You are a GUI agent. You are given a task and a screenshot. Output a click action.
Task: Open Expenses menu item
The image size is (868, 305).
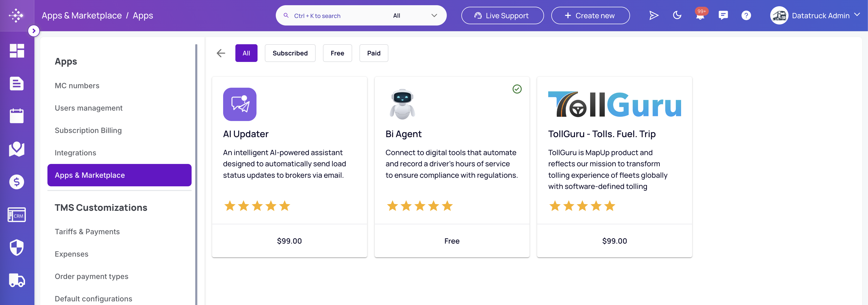(119, 254)
